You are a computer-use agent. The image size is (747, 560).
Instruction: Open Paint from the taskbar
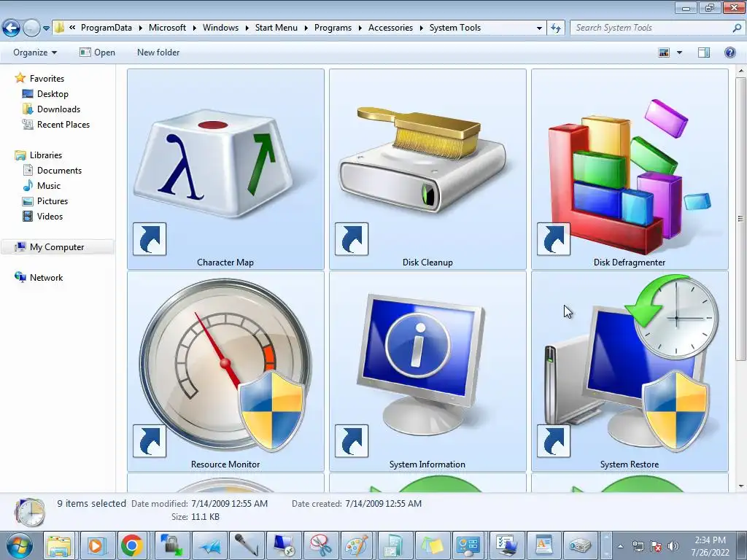coord(356,545)
